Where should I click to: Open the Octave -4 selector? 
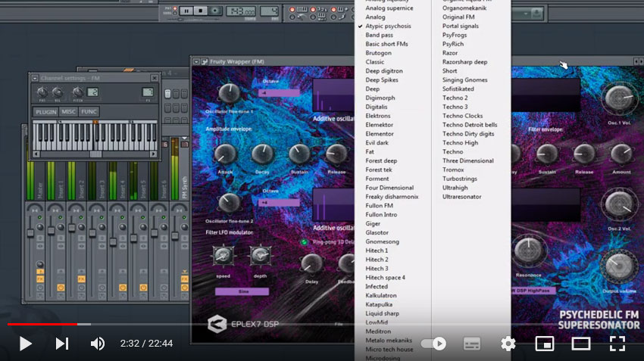click(x=279, y=93)
